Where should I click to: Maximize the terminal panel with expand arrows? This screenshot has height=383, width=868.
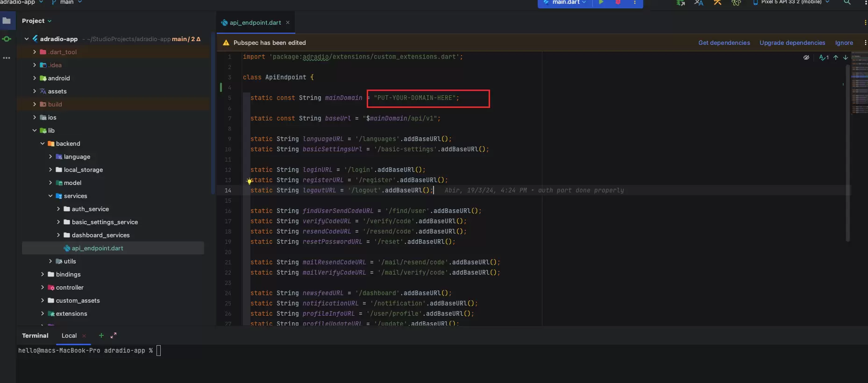(114, 335)
